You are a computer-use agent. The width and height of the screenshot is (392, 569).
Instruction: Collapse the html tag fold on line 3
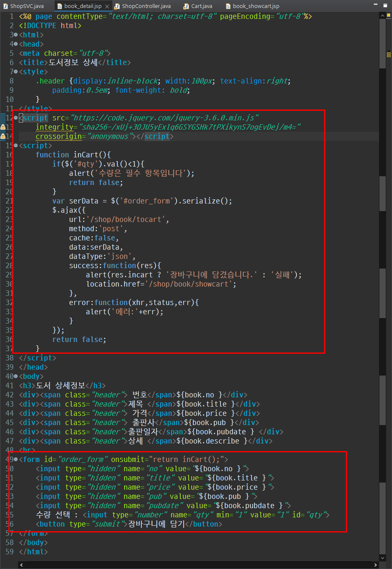[x=16, y=35]
